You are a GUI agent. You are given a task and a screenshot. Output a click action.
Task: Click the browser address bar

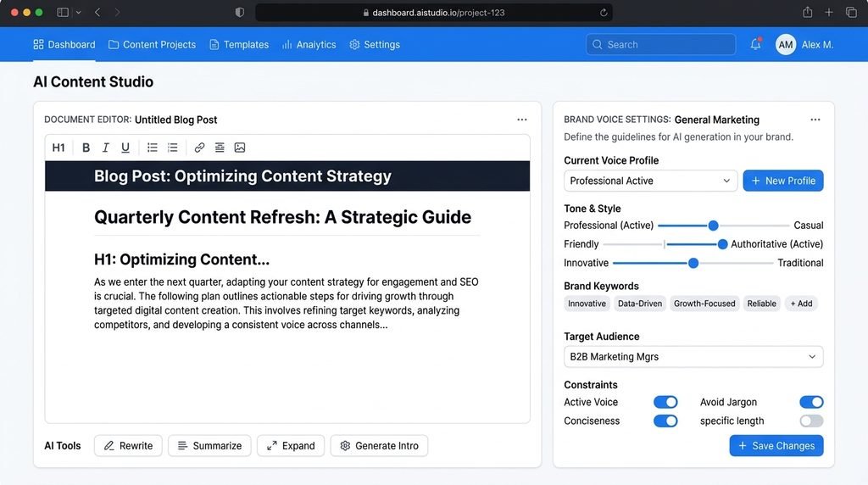[x=433, y=12]
